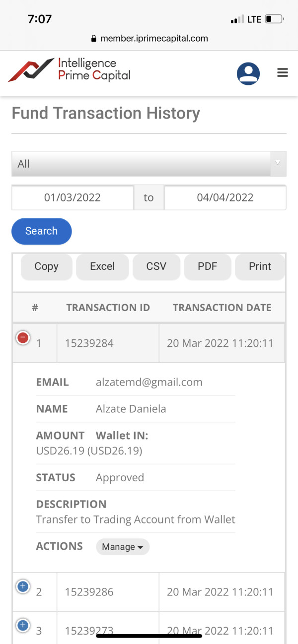
Task: Open the user profile avatar icon
Action: click(x=248, y=74)
